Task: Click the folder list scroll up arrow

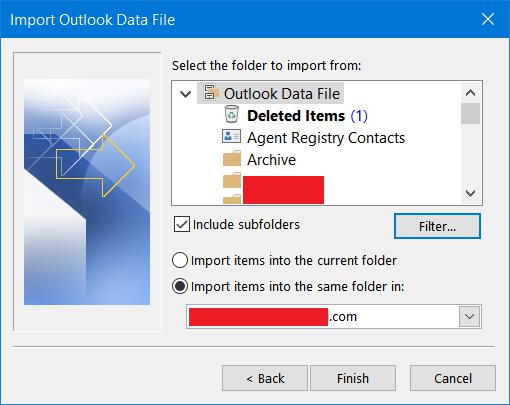Action: [470, 93]
